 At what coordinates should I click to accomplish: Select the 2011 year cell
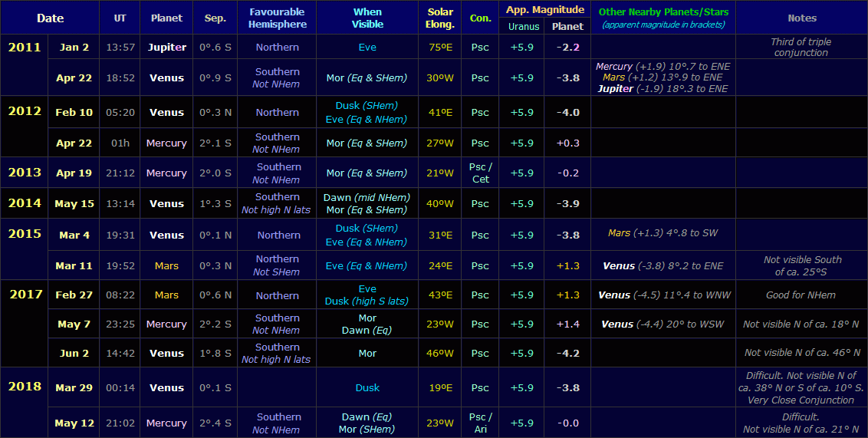(25, 48)
